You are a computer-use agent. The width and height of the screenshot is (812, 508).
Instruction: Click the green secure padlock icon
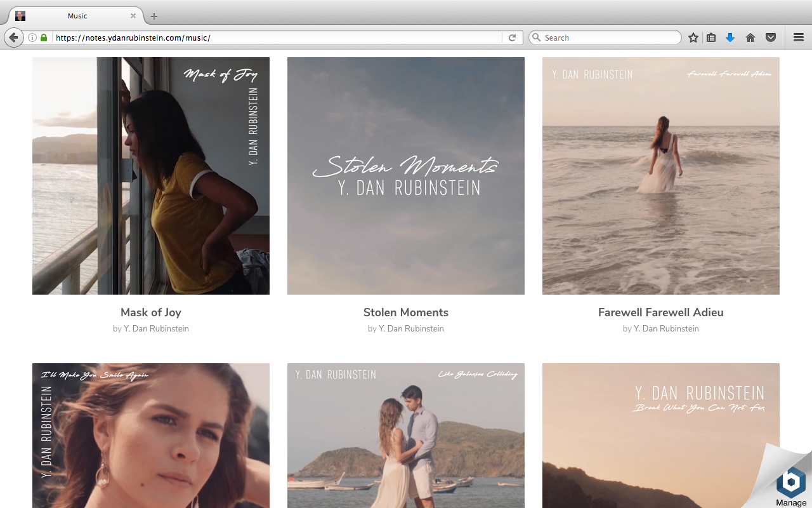tap(44, 37)
